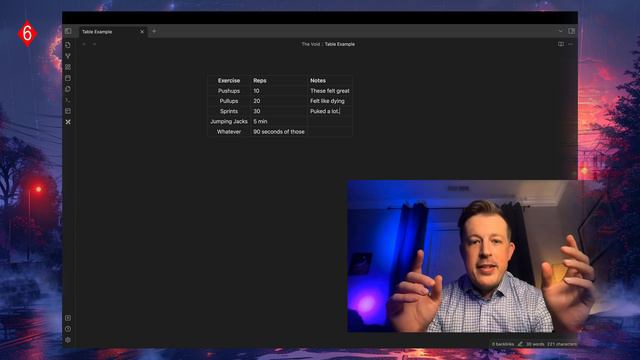Click the '5 min' cell
The height and width of the screenshot is (360, 640).
pyautogui.click(x=278, y=121)
